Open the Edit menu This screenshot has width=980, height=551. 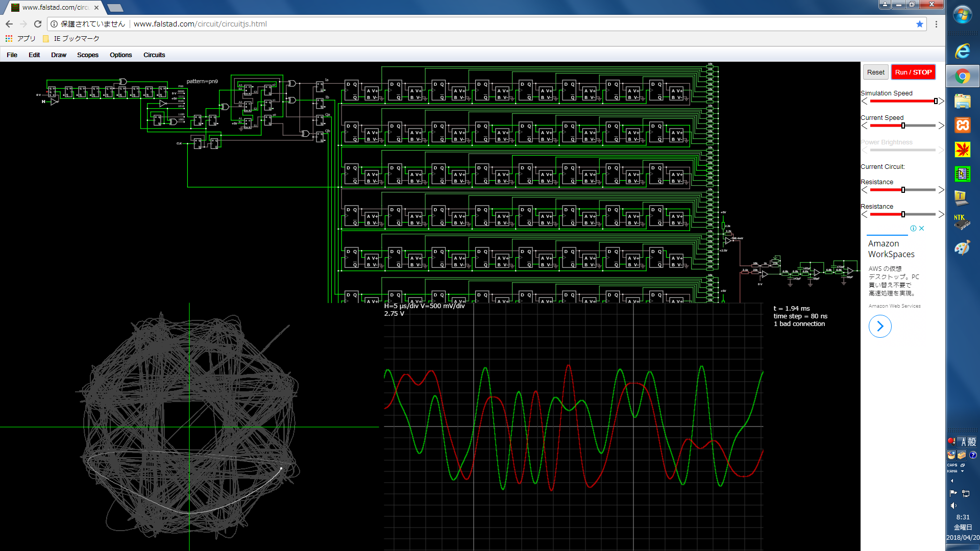tap(34, 55)
